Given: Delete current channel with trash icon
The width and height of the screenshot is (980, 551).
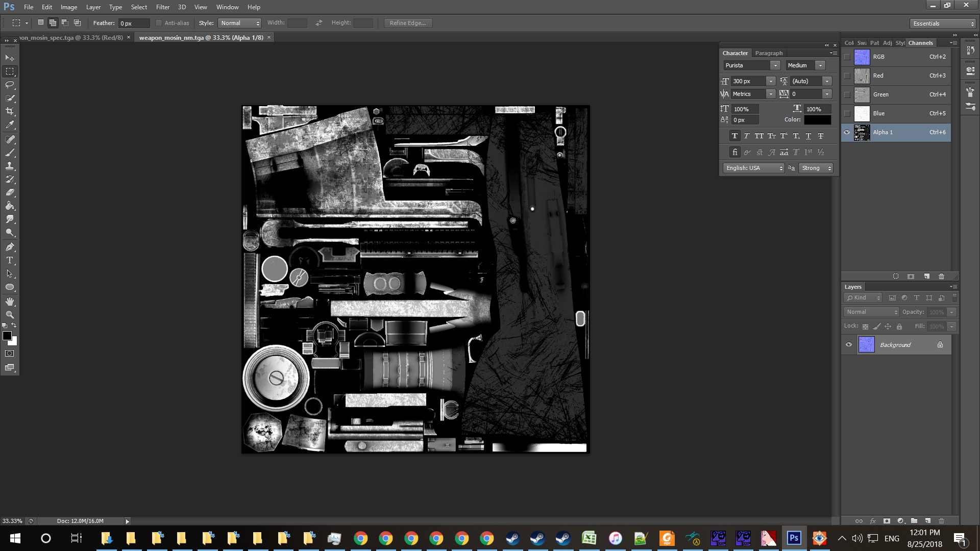Looking at the screenshot, I should tap(941, 277).
